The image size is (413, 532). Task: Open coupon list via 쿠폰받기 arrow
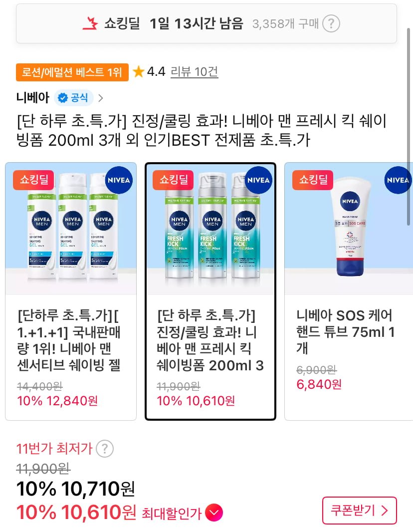(x=385, y=511)
